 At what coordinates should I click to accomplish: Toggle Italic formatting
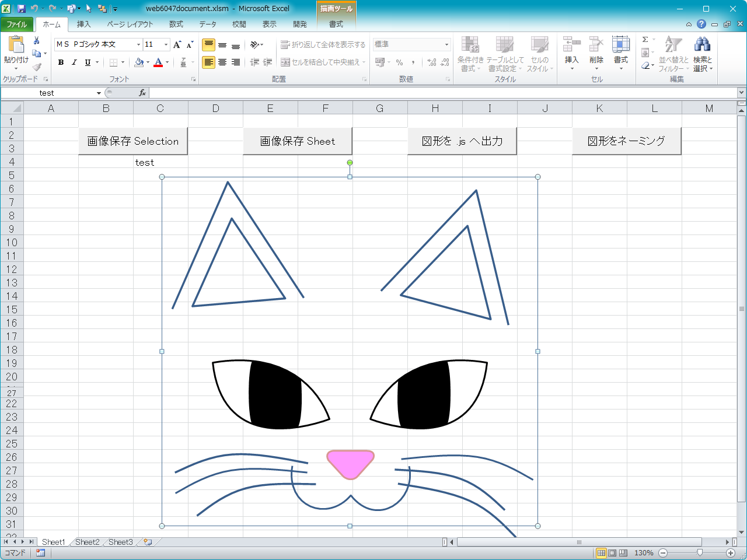pyautogui.click(x=74, y=62)
